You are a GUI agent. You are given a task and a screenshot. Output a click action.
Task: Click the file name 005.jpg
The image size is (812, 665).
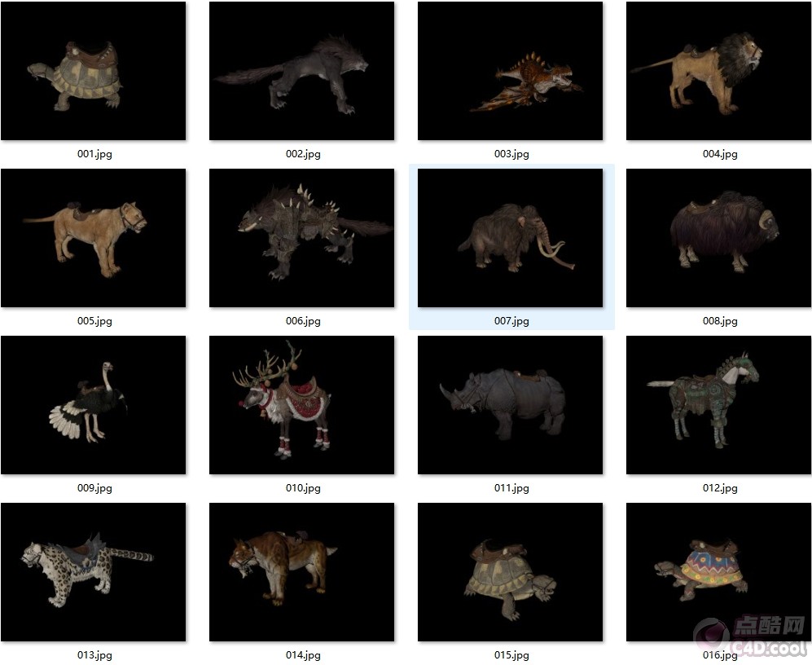pos(94,321)
